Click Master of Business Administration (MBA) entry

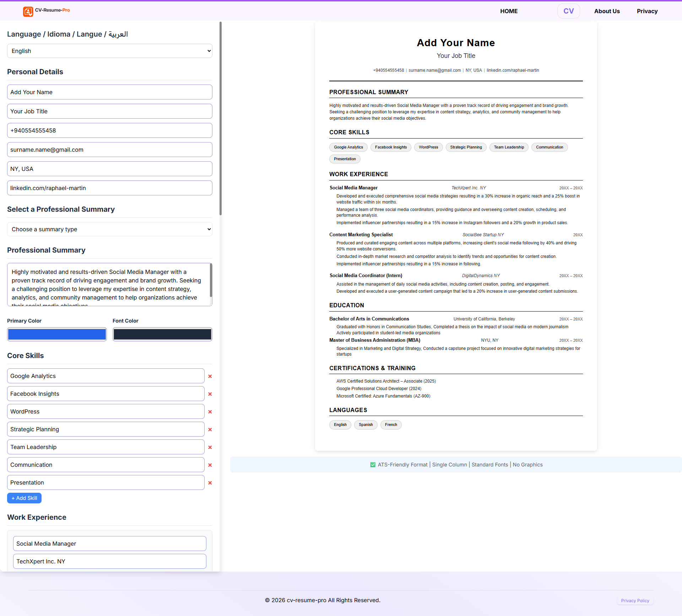(x=375, y=340)
